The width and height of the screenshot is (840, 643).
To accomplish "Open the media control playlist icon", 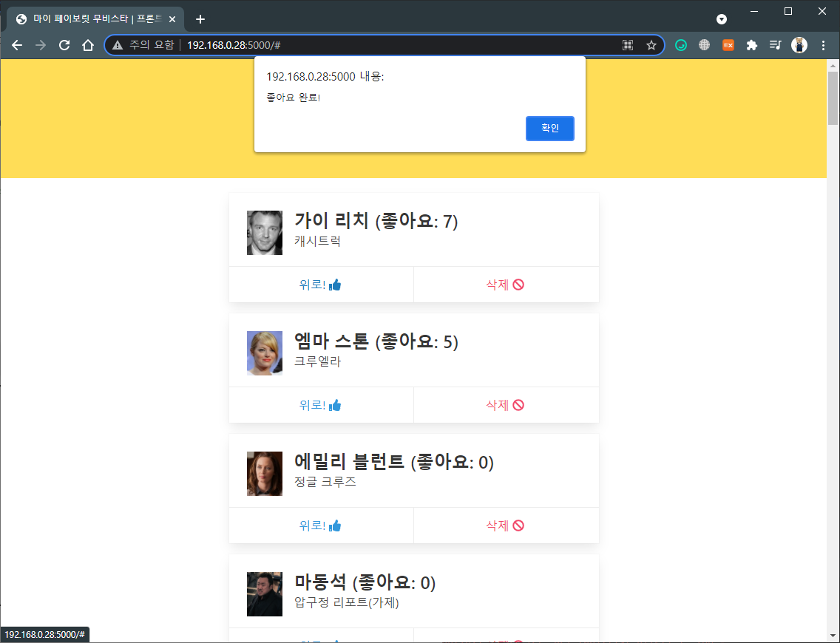I will [775, 46].
